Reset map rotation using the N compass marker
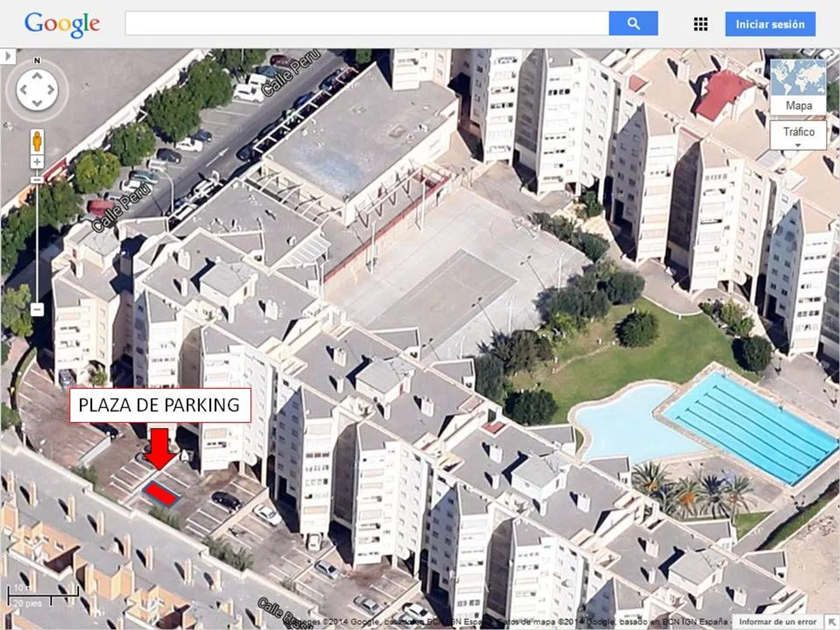840x630 pixels. (37, 60)
